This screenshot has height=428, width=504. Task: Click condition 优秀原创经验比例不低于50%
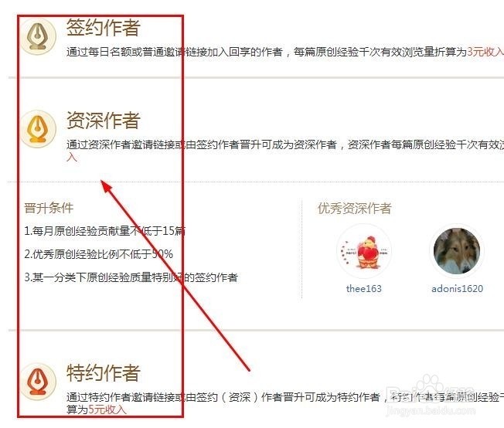point(99,254)
